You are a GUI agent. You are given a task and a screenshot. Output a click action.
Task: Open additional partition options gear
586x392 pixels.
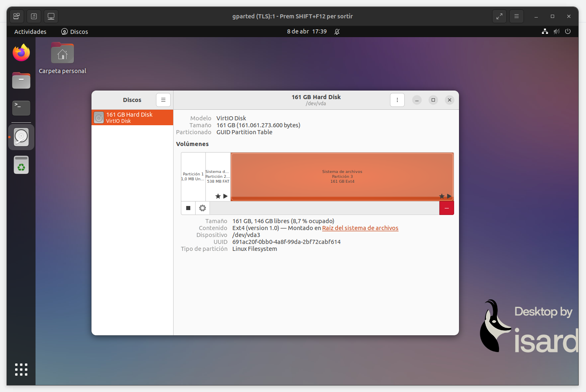click(x=203, y=208)
